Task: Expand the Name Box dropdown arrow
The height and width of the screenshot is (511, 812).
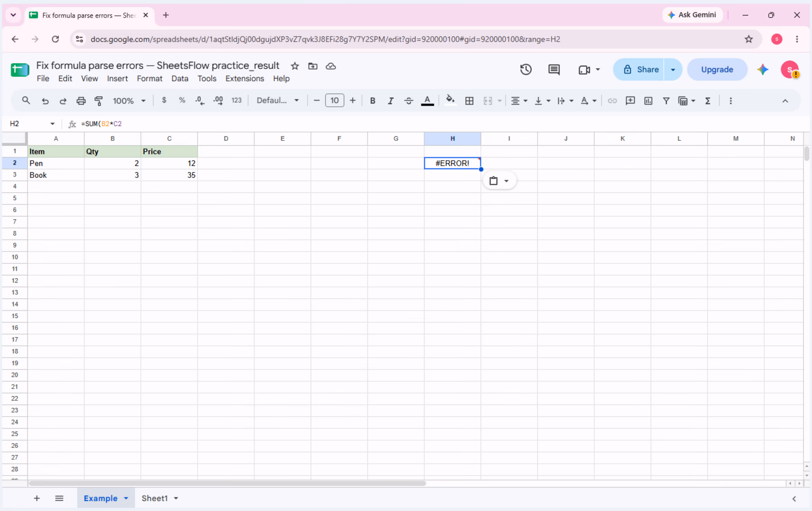Action: (52, 124)
